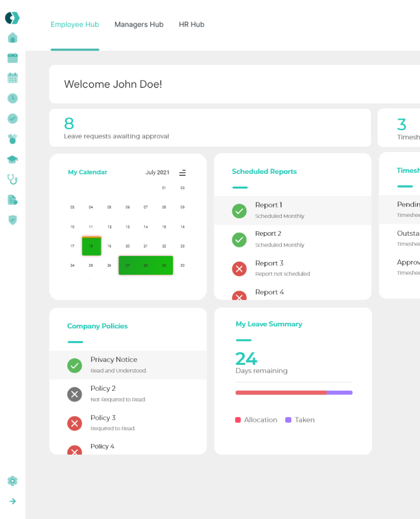The image size is (420, 519).
Task: Open the solid calendar icon in the sidebar
Action: point(12,58)
